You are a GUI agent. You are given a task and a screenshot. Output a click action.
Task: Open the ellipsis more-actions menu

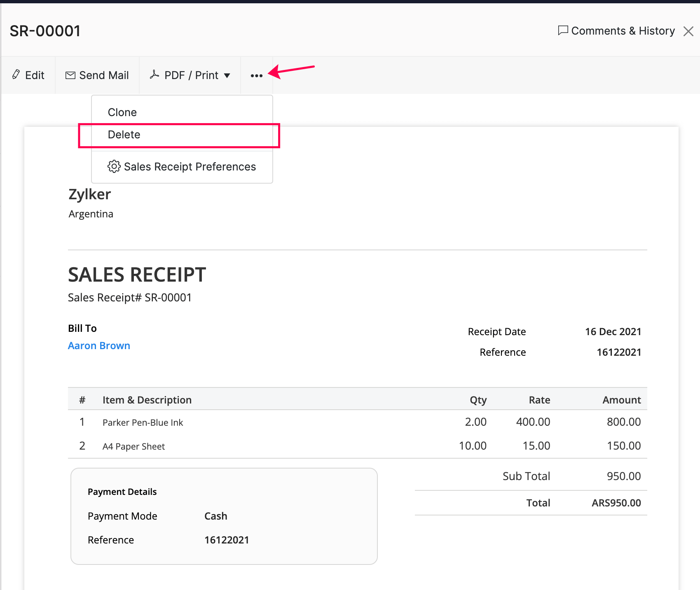click(x=257, y=76)
